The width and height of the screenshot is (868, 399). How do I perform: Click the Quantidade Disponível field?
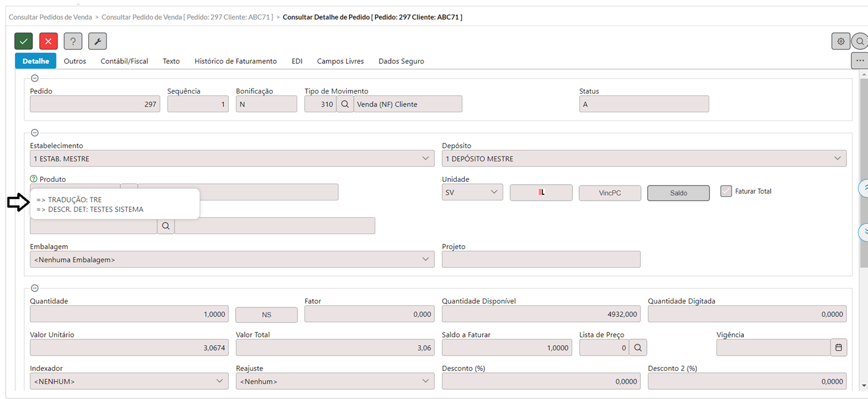(x=541, y=314)
